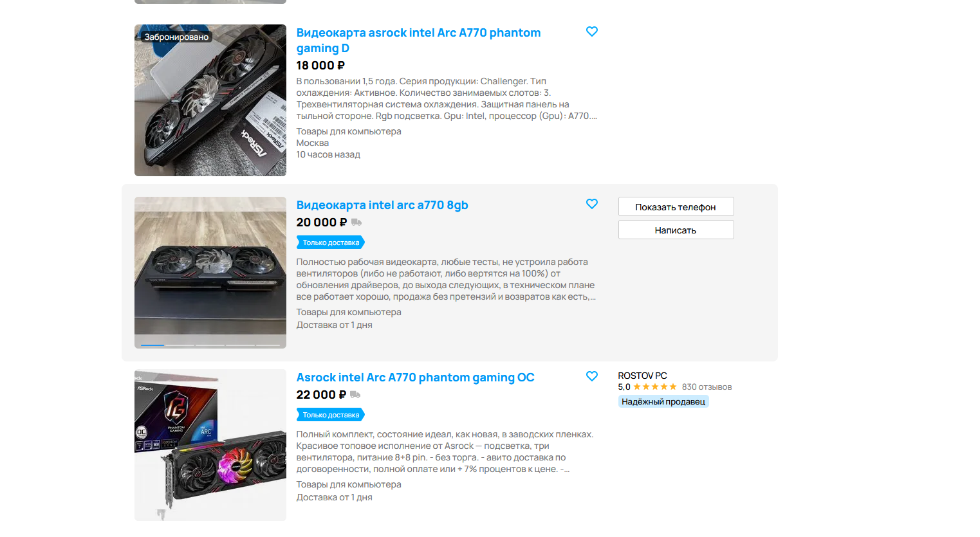Open the Asrock intel Arc A770 phantom gaming OC title
Viewport: 980px width, 537px height.
pyautogui.click(x=415, y=378)
